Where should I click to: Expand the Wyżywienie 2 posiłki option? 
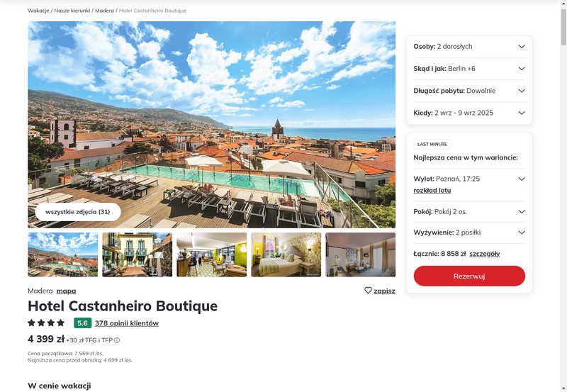click(x=469, y=233)
